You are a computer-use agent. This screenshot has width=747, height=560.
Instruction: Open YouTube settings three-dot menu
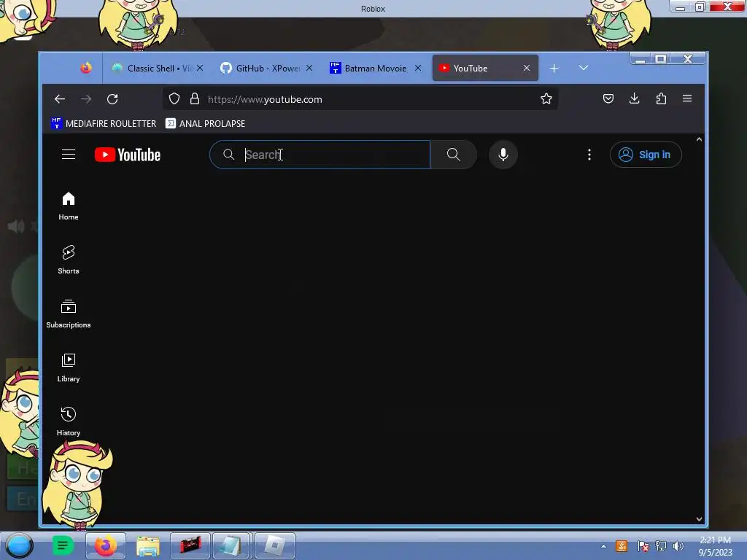point(589,155)
